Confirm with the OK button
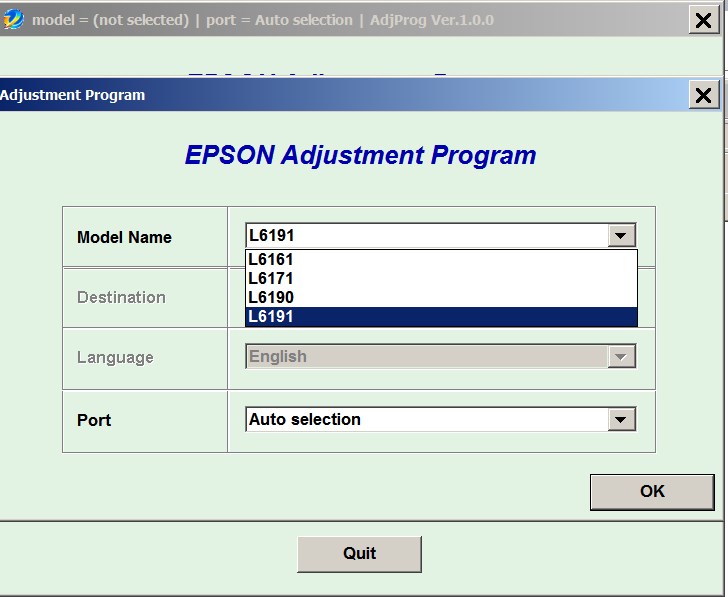Image resolution: width=728 pixels, height=597 pixels. click(652, 492)
